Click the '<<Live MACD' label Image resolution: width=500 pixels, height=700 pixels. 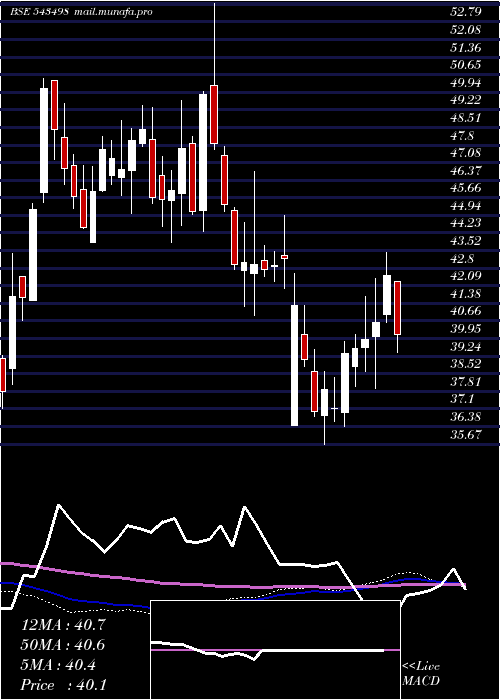point(421,674)
